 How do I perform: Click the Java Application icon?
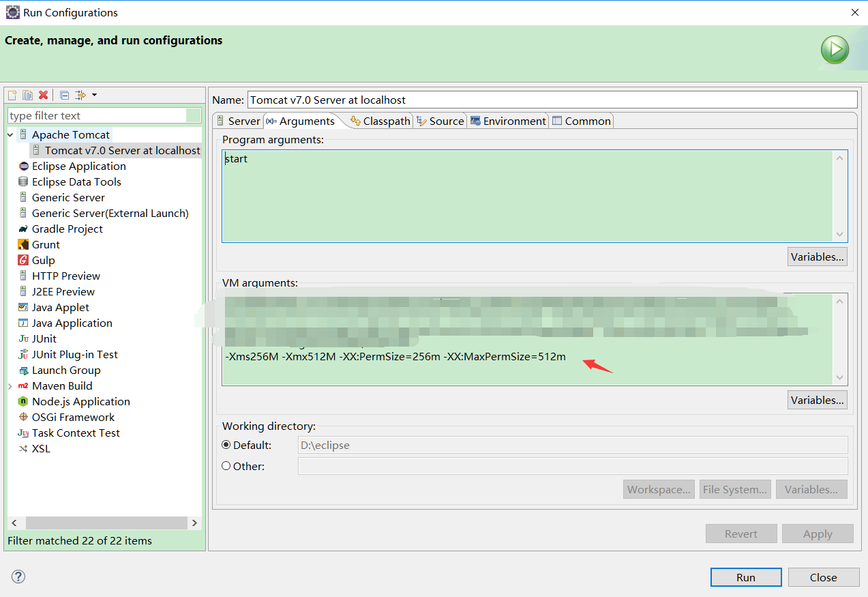23,323
